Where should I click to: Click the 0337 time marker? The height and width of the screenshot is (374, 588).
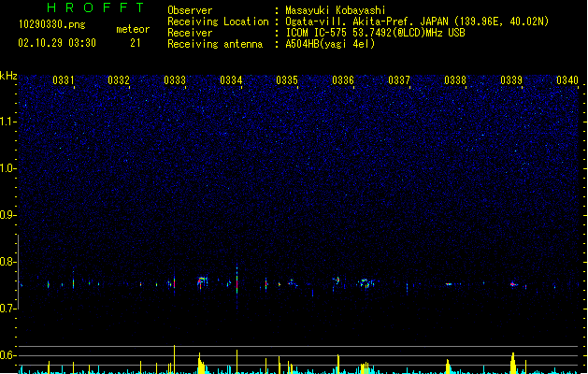[399, 80]
